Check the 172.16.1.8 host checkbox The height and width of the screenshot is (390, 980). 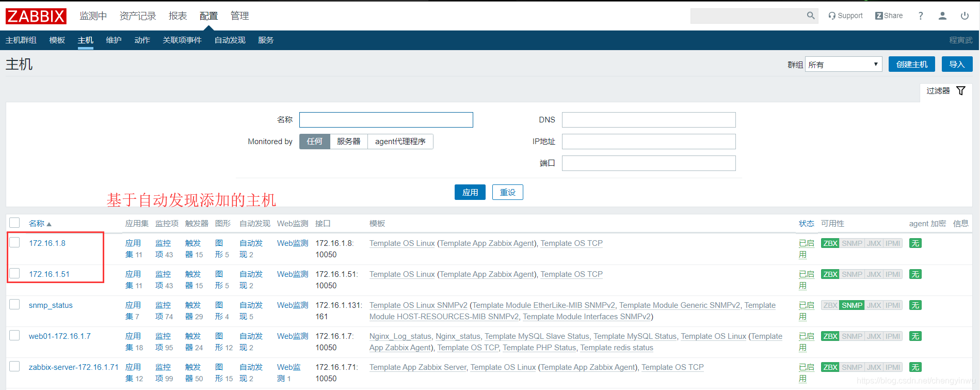pos(14,242)
